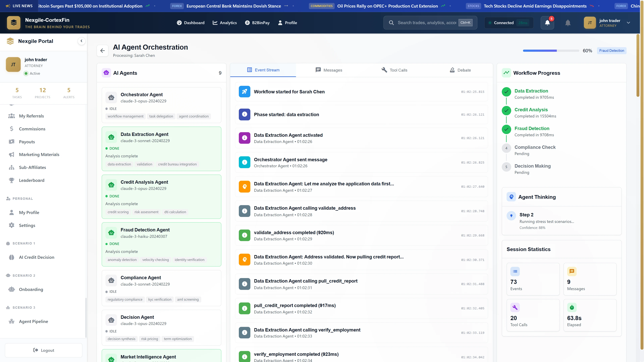The height and width of the screenshot is (362, 644).
Task: Click the back arrow beside AI Agent Orchestration
Action: pyautogui.click(x=102, y=50)
